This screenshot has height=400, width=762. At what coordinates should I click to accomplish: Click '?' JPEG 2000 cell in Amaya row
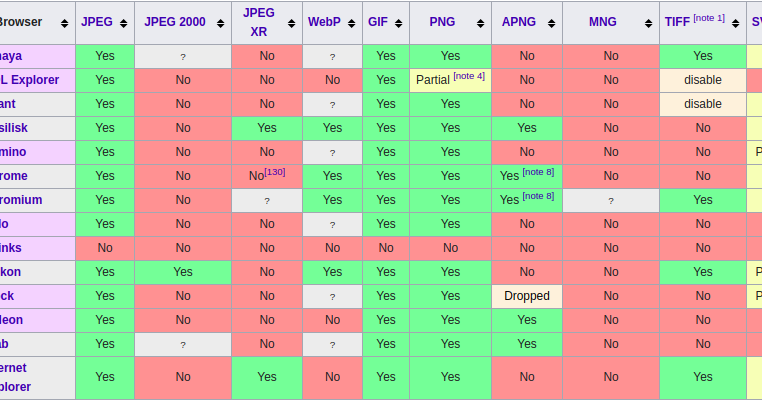(x=183, y=56)
